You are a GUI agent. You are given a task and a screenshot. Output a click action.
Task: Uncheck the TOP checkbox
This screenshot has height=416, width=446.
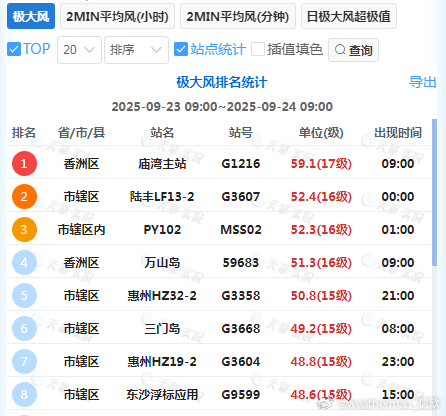tap(14, 49)
